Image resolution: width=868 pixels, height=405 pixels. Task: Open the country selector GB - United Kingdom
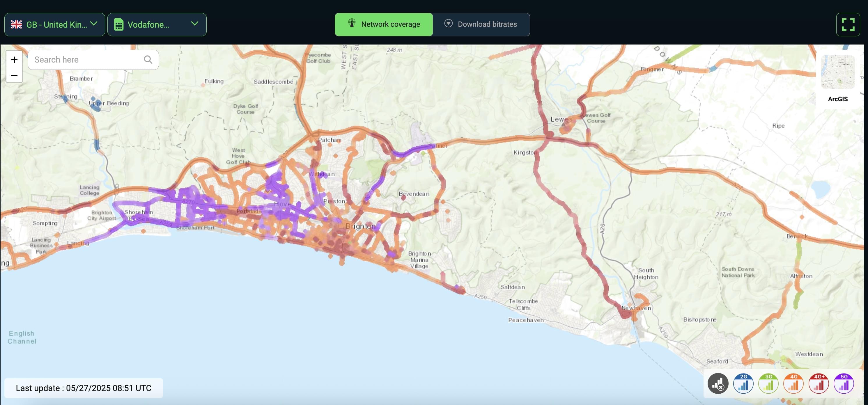point(55,25)
